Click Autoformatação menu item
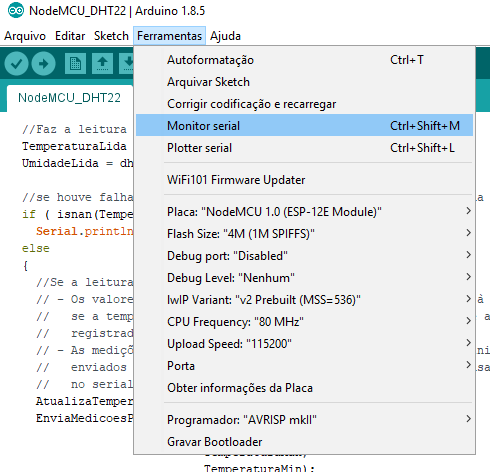 (x=304, y=60)
